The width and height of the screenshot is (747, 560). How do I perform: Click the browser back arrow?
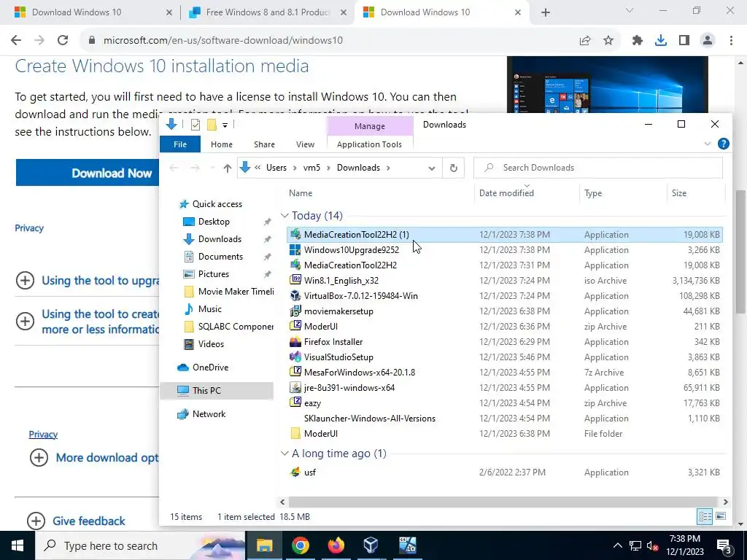pos(16,41)
